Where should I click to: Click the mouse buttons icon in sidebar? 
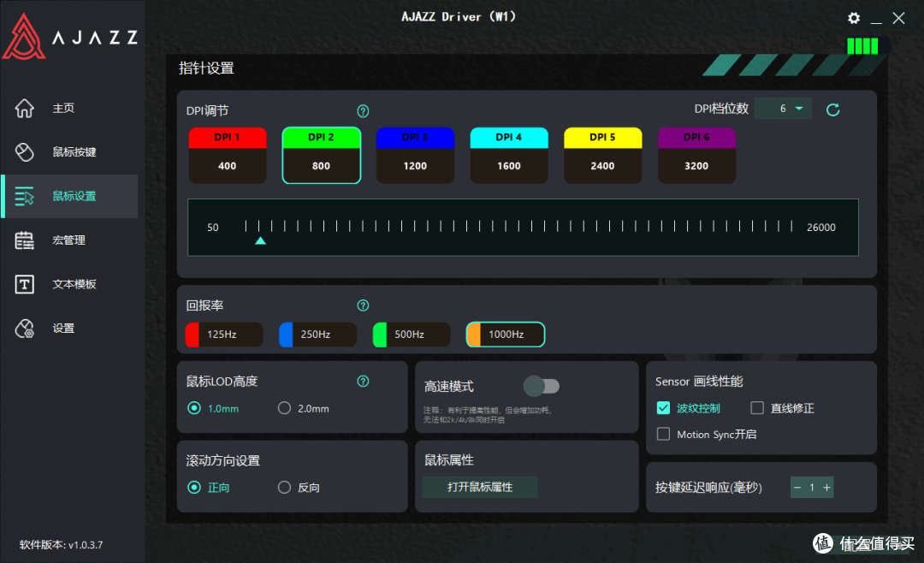(24, 152)
